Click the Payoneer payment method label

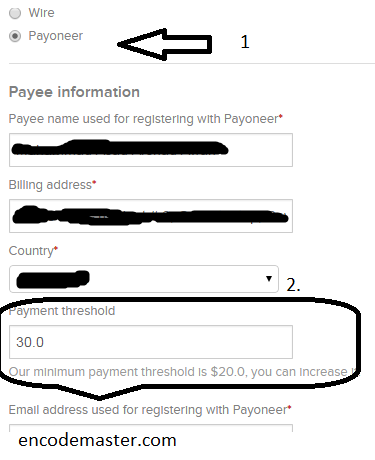point(56,36)
